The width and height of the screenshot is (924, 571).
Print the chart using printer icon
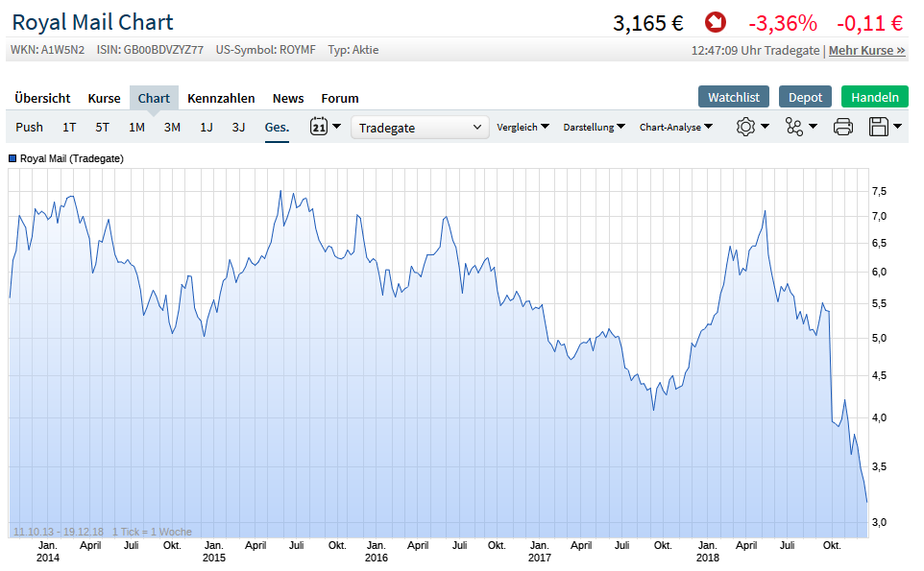[842, 127]
